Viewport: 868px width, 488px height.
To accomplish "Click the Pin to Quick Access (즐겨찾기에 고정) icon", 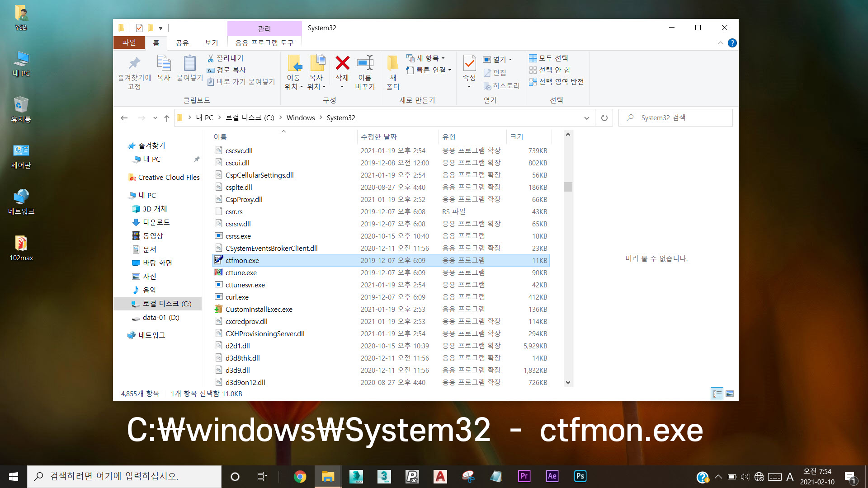I will [134, 64].
